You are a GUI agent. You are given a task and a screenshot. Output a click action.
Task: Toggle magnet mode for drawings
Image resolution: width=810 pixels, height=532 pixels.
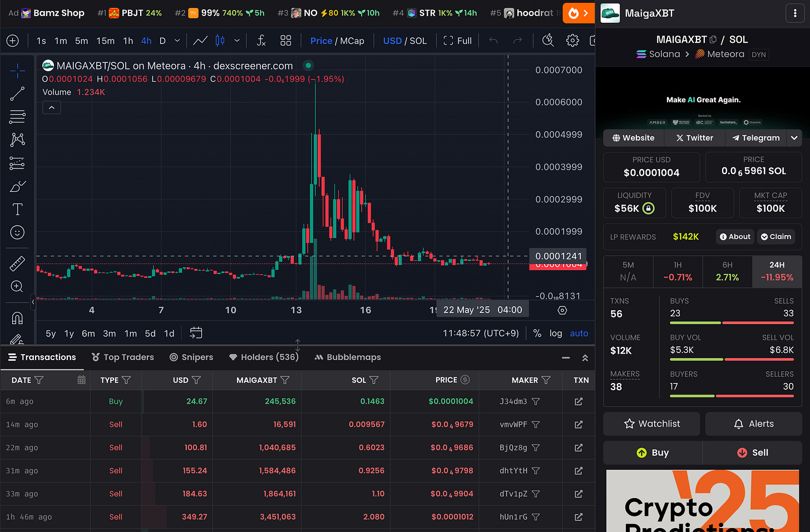point(17,318)
